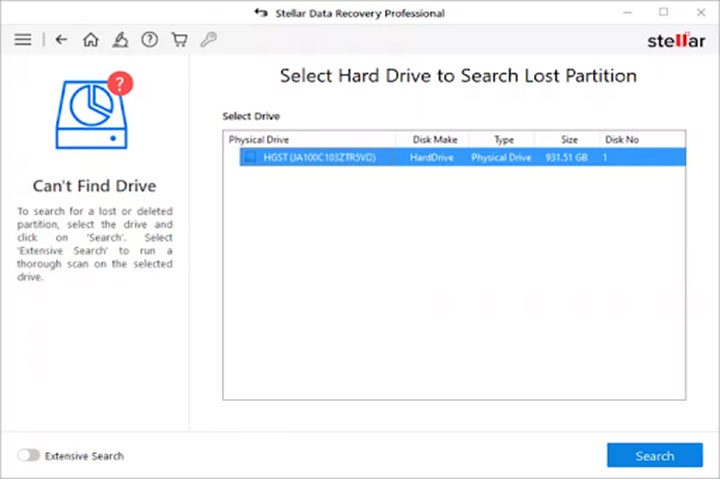Click the Can't Find Drive heading

click(x=95, y=186)
